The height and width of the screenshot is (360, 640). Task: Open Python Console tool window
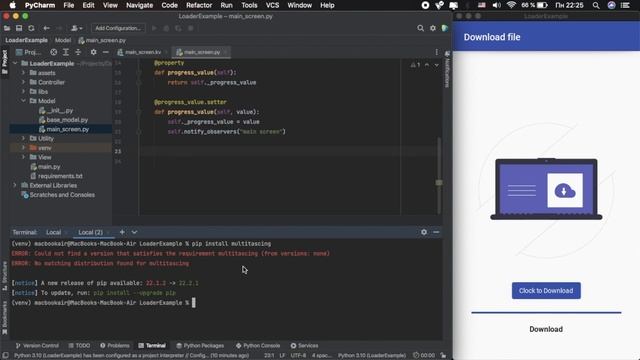pos(258,345)
